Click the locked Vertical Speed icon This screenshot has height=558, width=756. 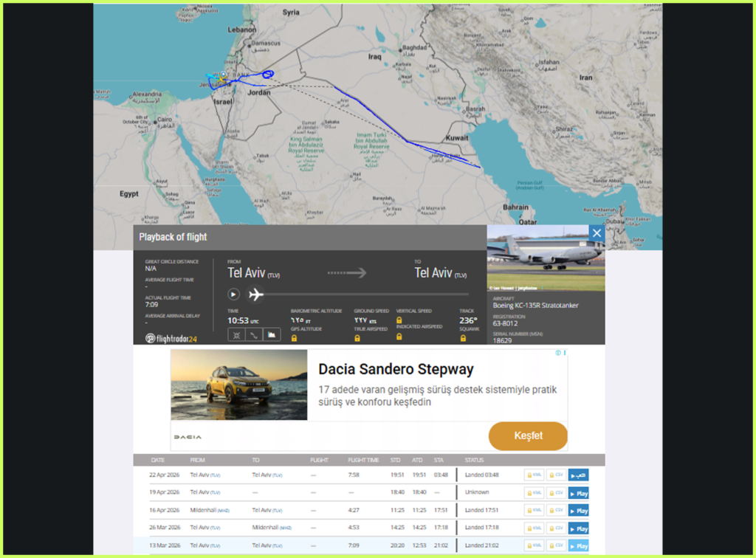399,320
